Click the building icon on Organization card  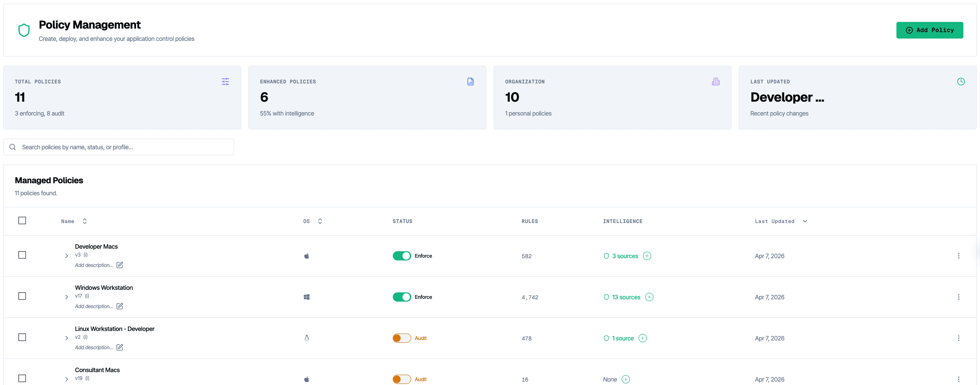(716, 81)
